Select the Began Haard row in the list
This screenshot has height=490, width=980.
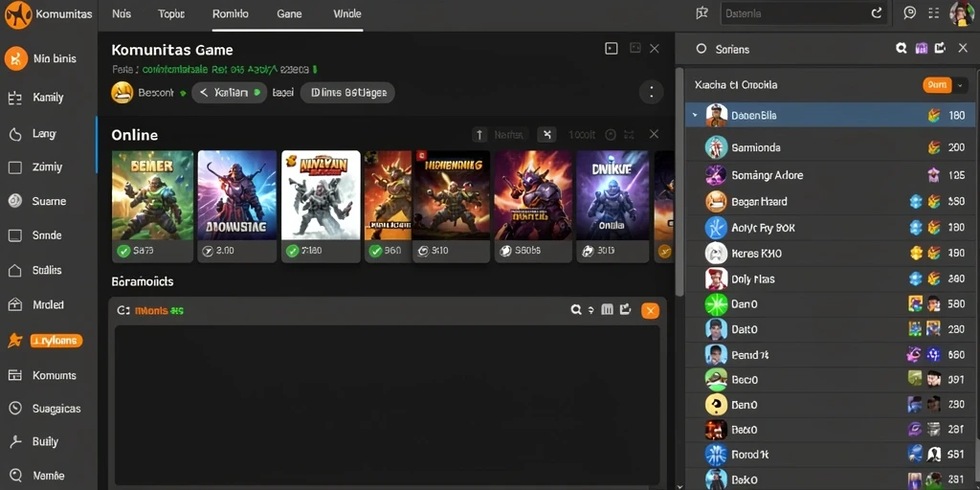pyautogui.click(x=830, y=201)
